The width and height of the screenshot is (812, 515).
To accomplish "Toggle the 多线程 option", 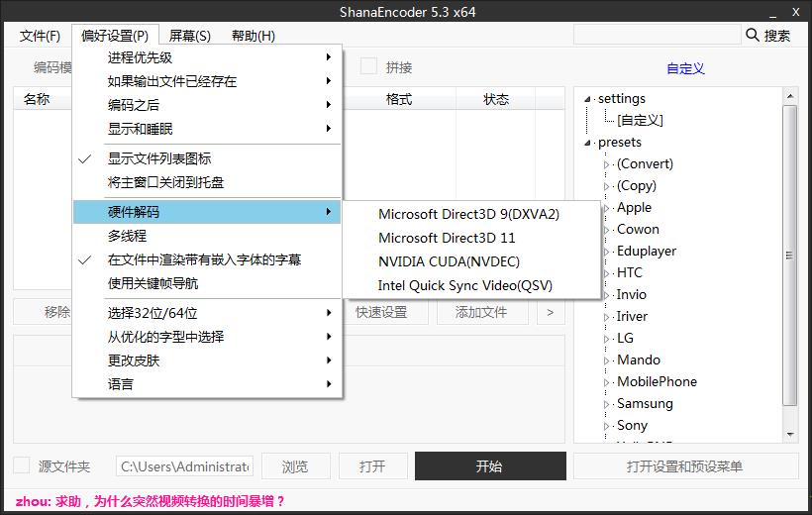I will click(207, 236).
